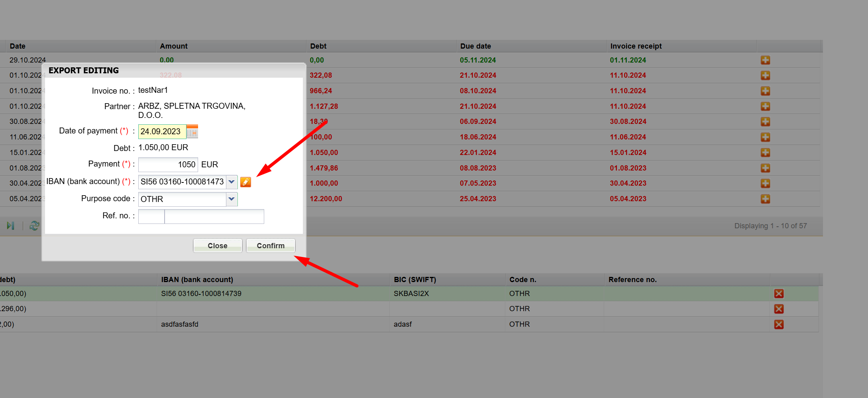868x398 pixels.
Task: Go to the last page of invoices
Action: 11,226
